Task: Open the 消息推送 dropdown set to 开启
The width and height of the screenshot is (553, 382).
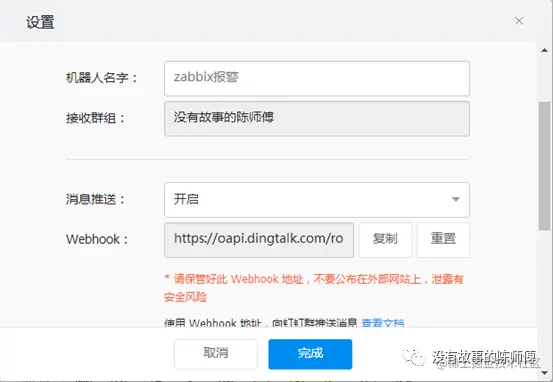Action: click(x=317, y=200)
